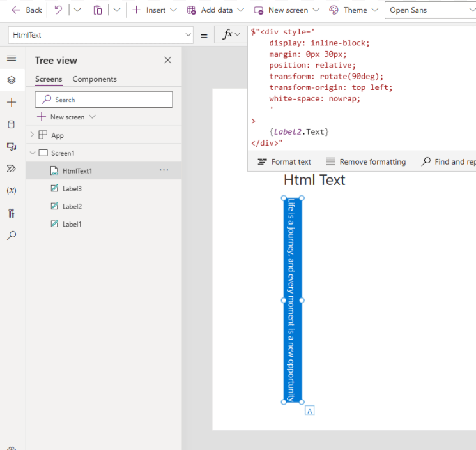Open the Advanced tools icon in the sidebar

pos(12,213)
